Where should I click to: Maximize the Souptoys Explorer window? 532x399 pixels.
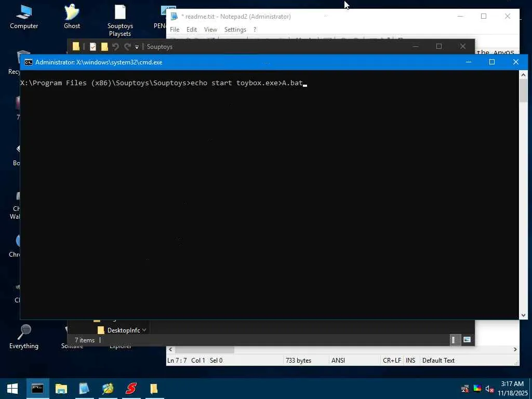[x=439, y=46]
